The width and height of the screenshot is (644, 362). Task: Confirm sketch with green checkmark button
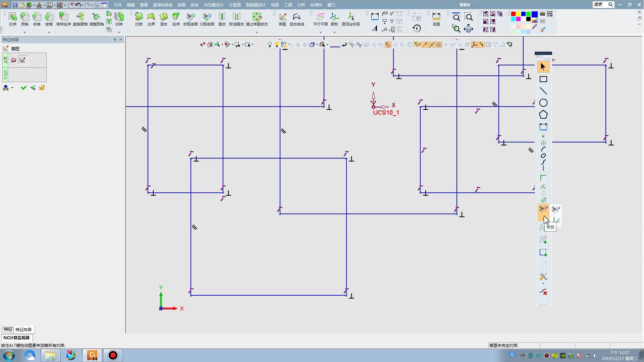coord(23,88)
